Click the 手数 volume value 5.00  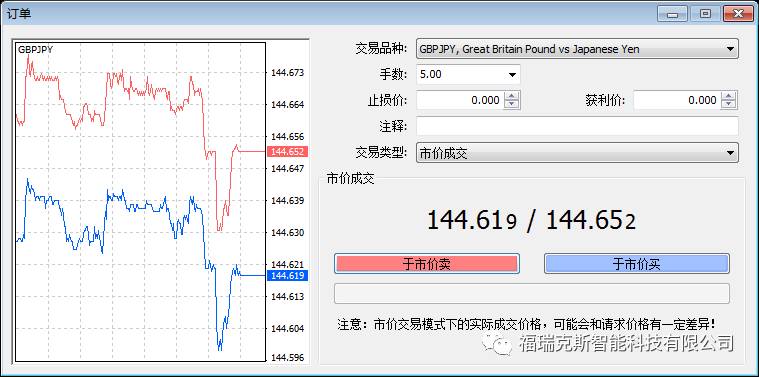(431, 75)
